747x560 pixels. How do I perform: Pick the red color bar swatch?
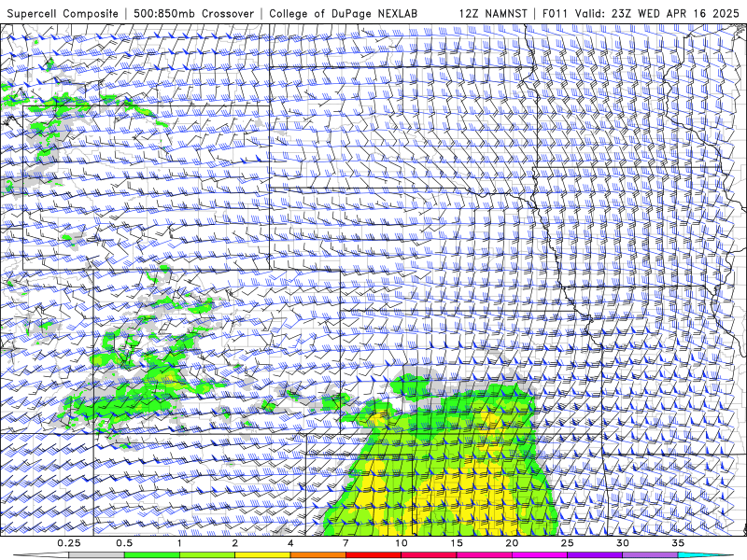tap(373, 555)
